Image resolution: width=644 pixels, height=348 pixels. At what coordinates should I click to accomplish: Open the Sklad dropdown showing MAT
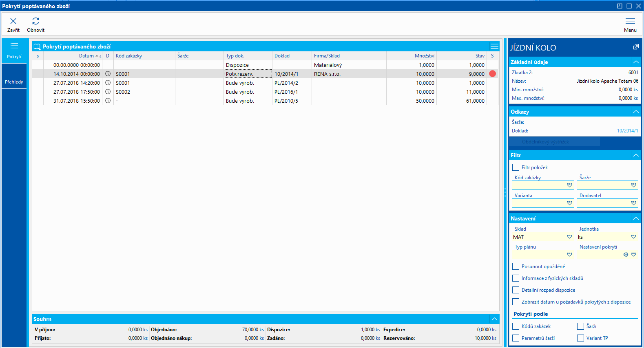pyautogui.click(x=570, y=237)
